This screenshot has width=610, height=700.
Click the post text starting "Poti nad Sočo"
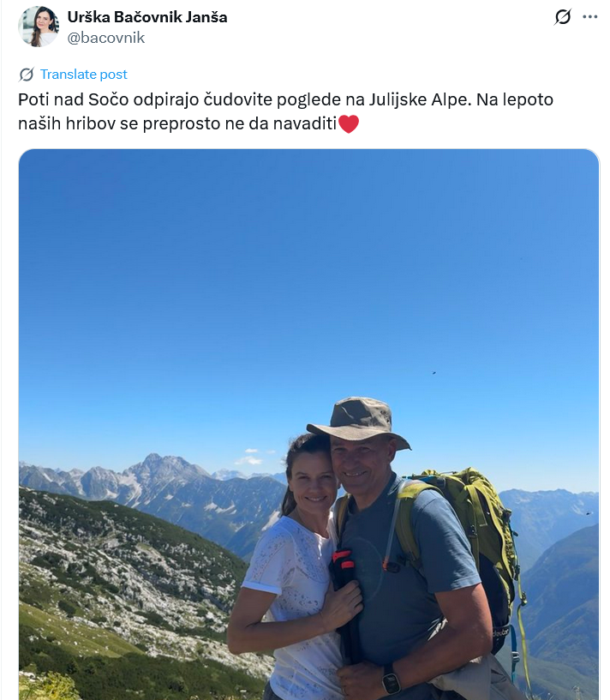tap(286, 111)
